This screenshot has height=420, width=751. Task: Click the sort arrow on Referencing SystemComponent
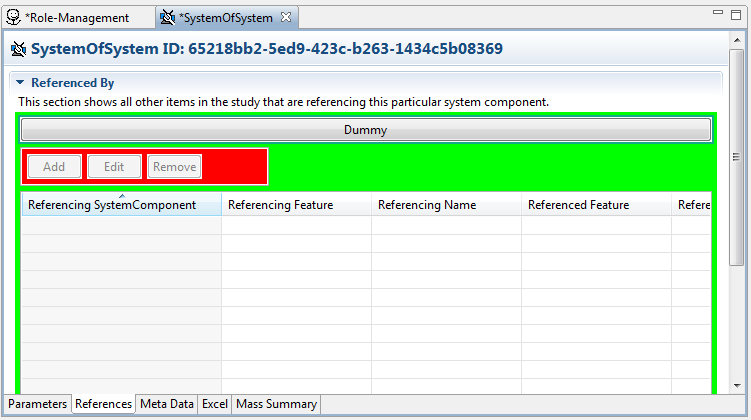point(122,196)
